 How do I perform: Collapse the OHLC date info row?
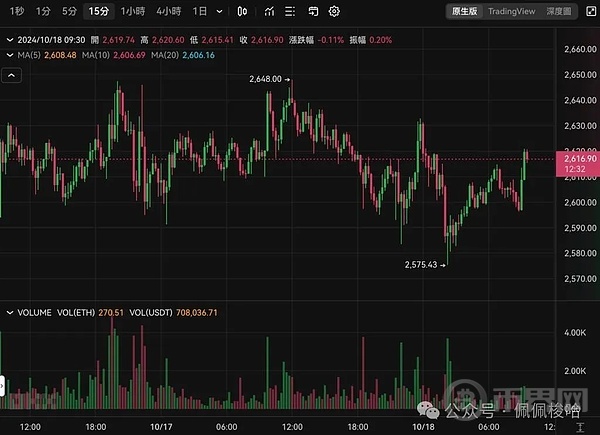point(10,40)
